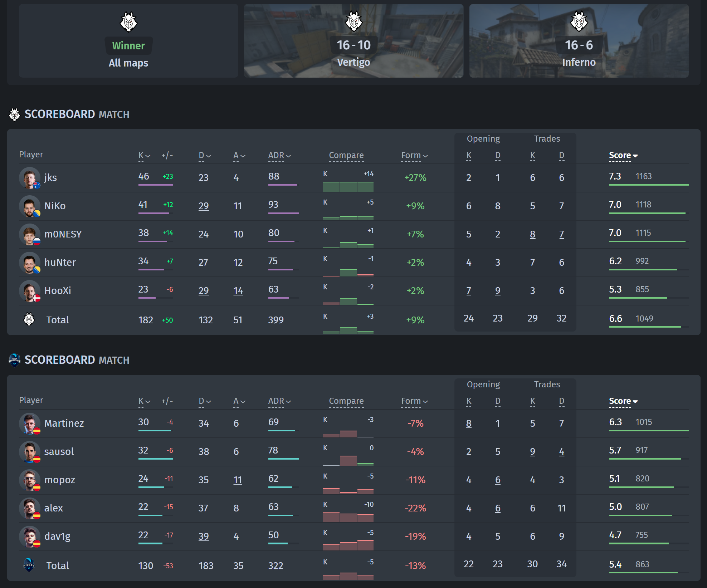The width and height of the screenshot is (707, 588).
Task: Sort G2 table by kills column
Action: 144,156
